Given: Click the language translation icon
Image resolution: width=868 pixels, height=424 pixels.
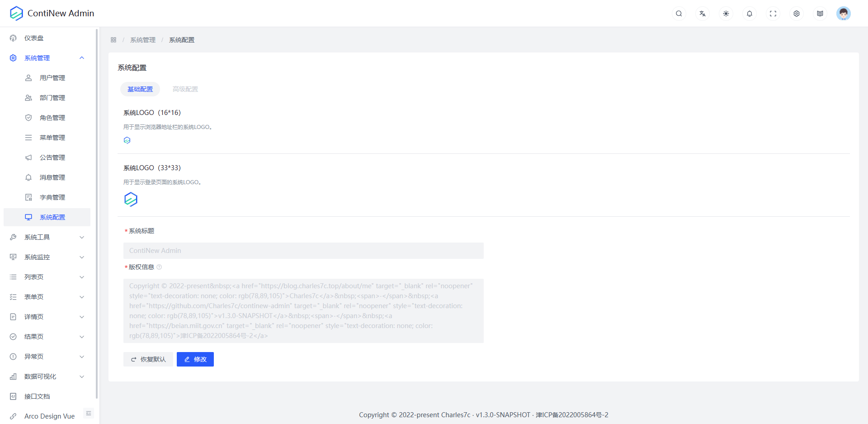Looking at the screenshot, I should click(702, 14).
